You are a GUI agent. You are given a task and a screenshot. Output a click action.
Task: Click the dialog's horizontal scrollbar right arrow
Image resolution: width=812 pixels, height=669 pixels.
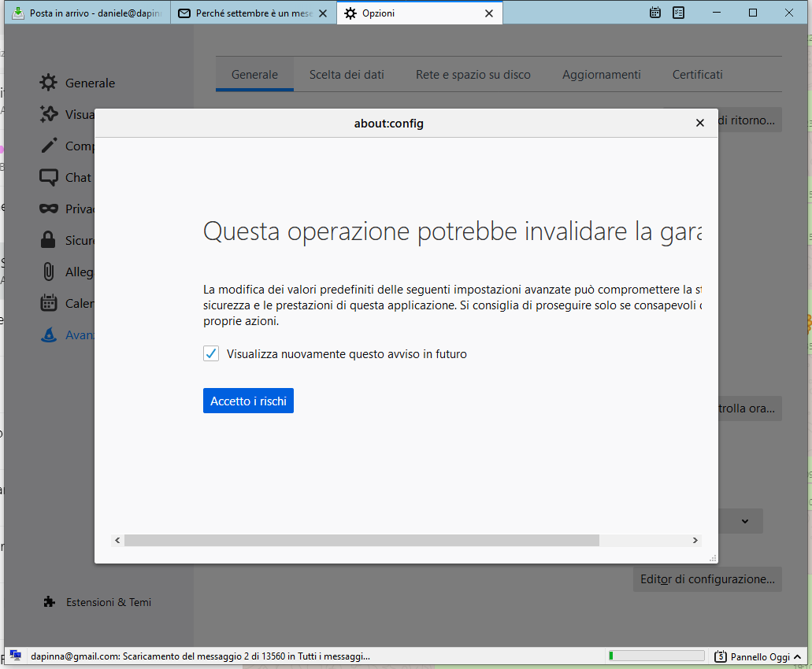pyautogui.click(x=695, y=541)
